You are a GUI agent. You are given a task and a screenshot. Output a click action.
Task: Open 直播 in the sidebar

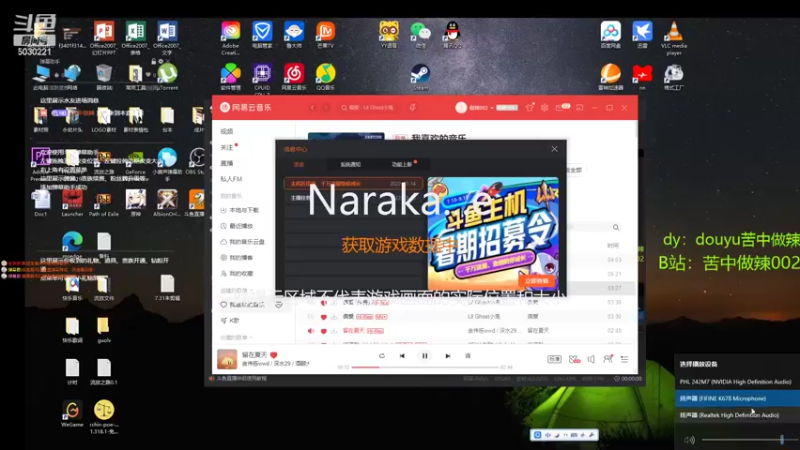point(227,163)
